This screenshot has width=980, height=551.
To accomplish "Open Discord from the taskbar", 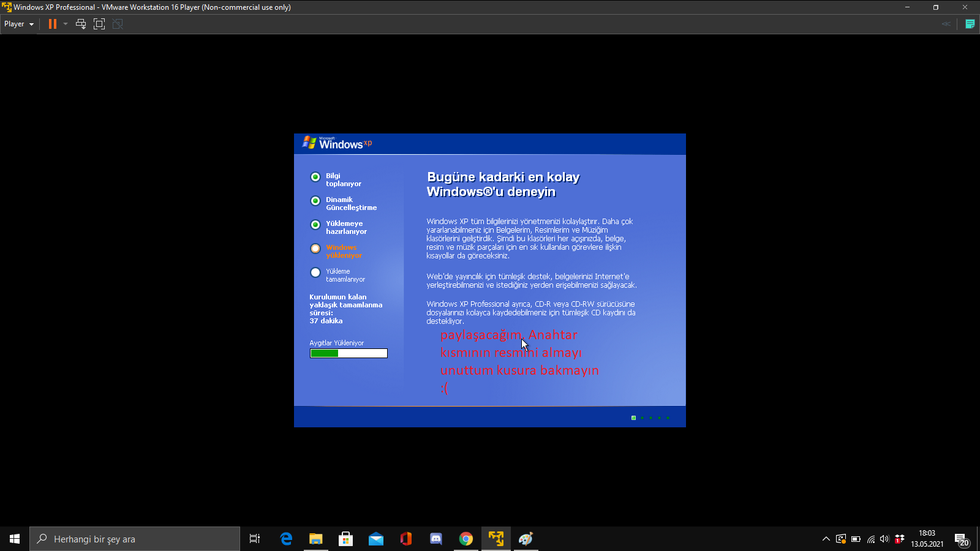I will pos(436,539).
